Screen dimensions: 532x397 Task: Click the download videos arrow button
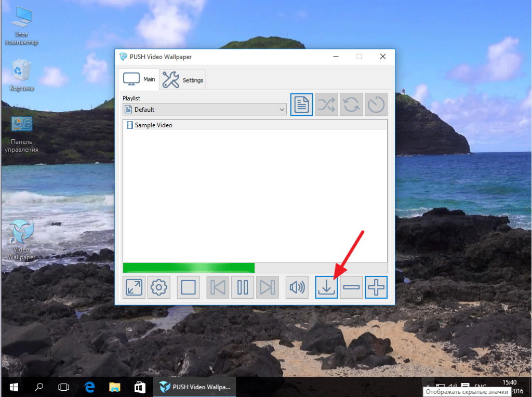[326, 287]
